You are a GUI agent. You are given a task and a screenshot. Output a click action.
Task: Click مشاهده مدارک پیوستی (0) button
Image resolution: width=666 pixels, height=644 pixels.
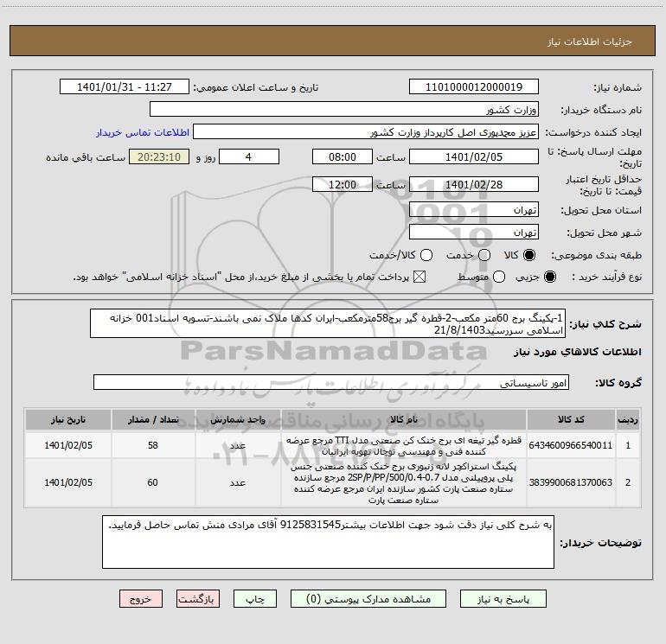[x=368, y=598]
